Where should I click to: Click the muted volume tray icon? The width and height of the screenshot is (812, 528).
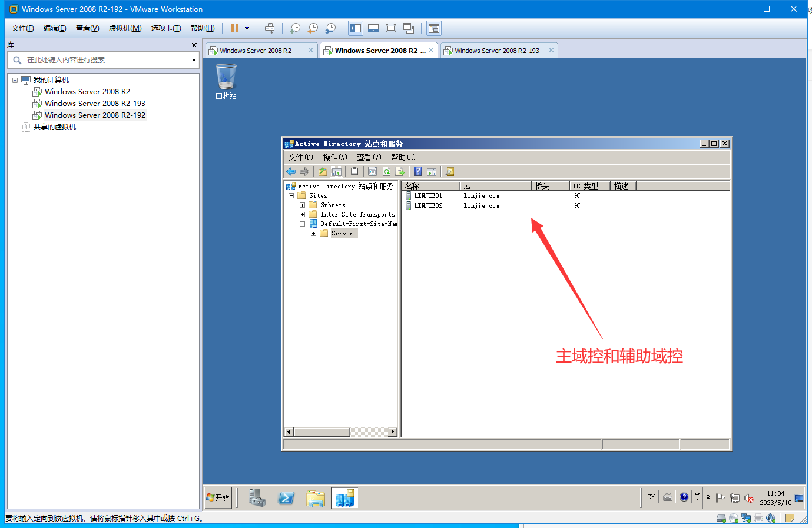click(749, 498)
